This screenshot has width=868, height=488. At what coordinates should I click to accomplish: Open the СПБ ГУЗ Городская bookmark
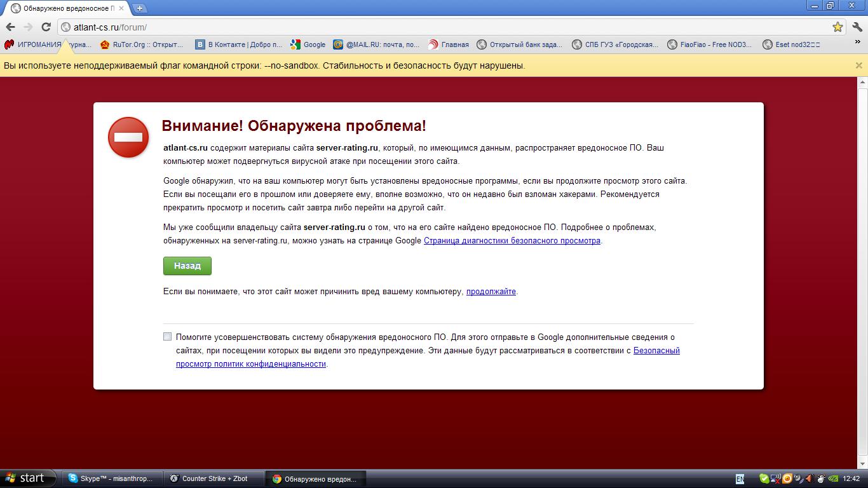pyautogui.click(x=616, y=44)
